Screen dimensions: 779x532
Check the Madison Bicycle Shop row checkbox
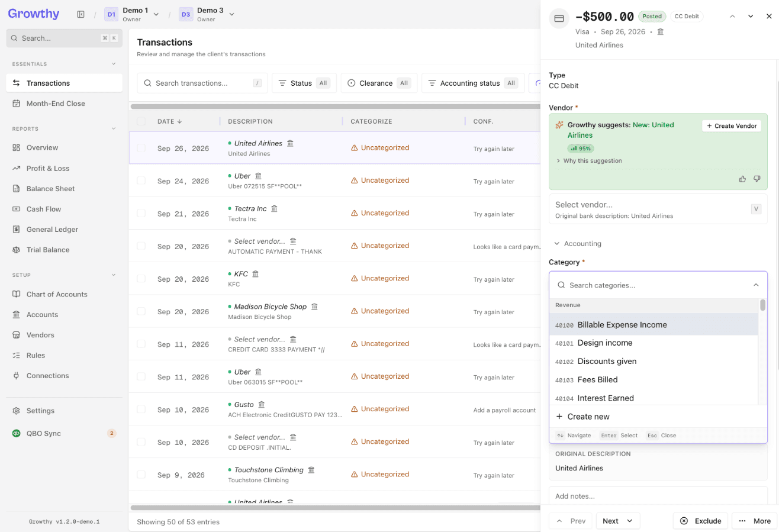click(141, 311)
